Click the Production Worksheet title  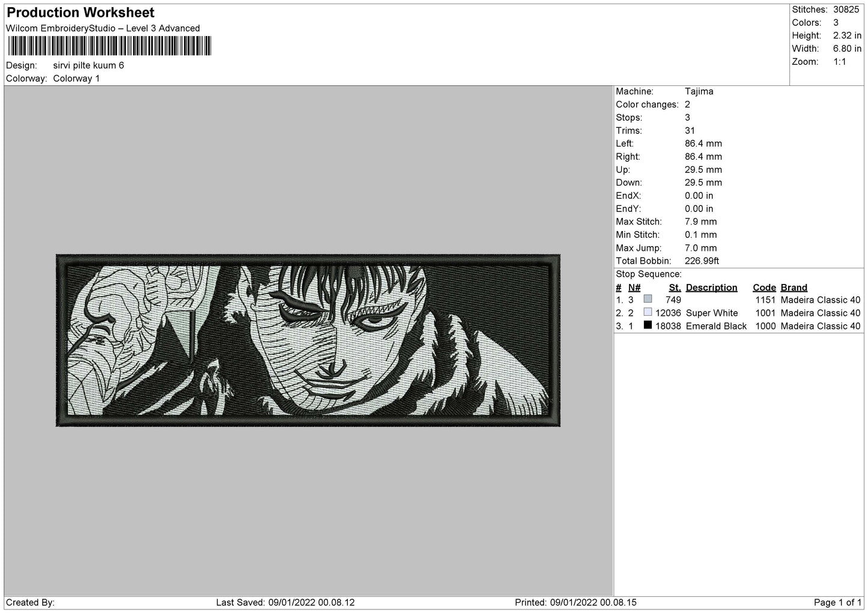(80, 13)
